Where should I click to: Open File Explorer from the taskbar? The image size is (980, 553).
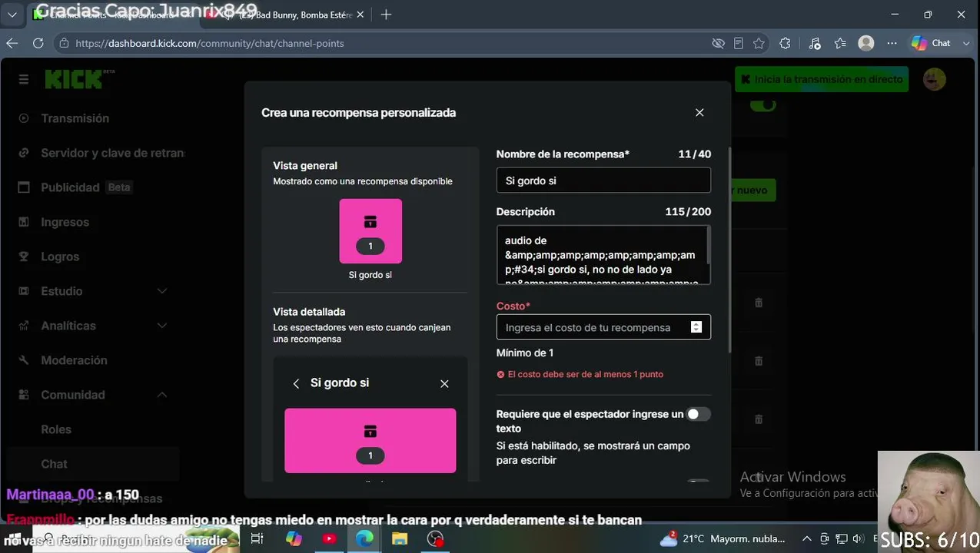tap(400, 538)
